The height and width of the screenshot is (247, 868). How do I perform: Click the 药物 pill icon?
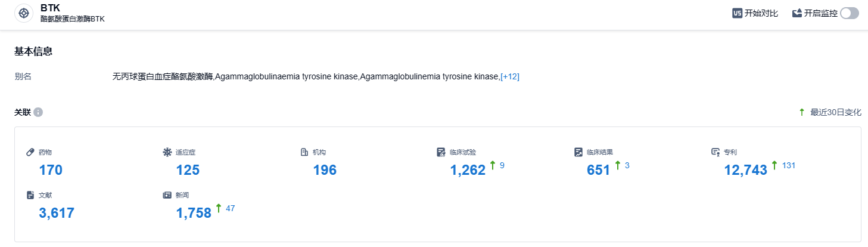pyautogui.click(x=31, y=152)
